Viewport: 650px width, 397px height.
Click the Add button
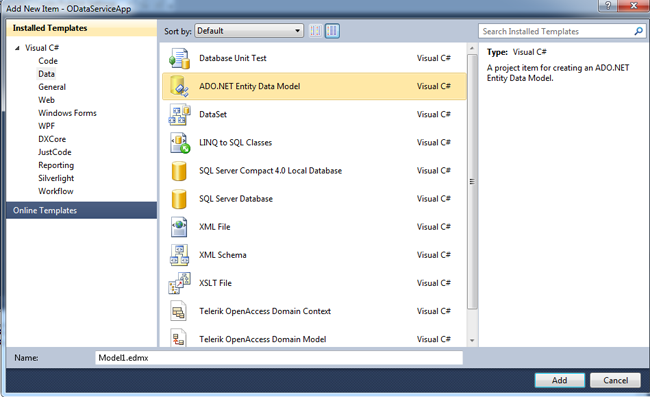(559, 380)
